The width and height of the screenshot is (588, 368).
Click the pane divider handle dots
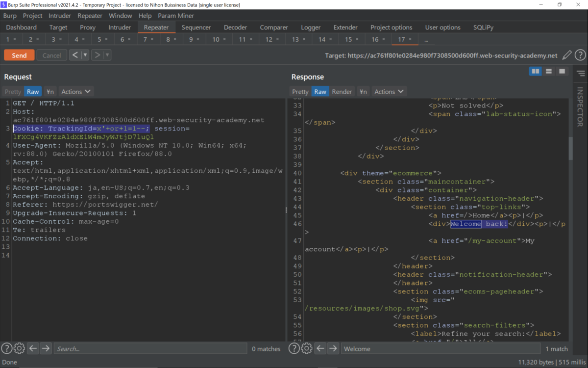287,210
